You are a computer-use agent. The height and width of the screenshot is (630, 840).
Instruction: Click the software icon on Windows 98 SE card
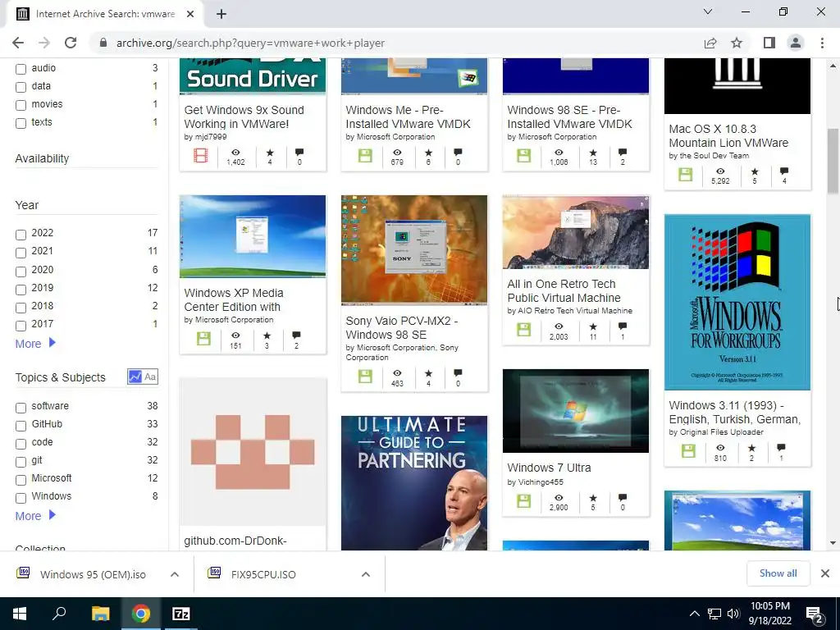[524, 156]
